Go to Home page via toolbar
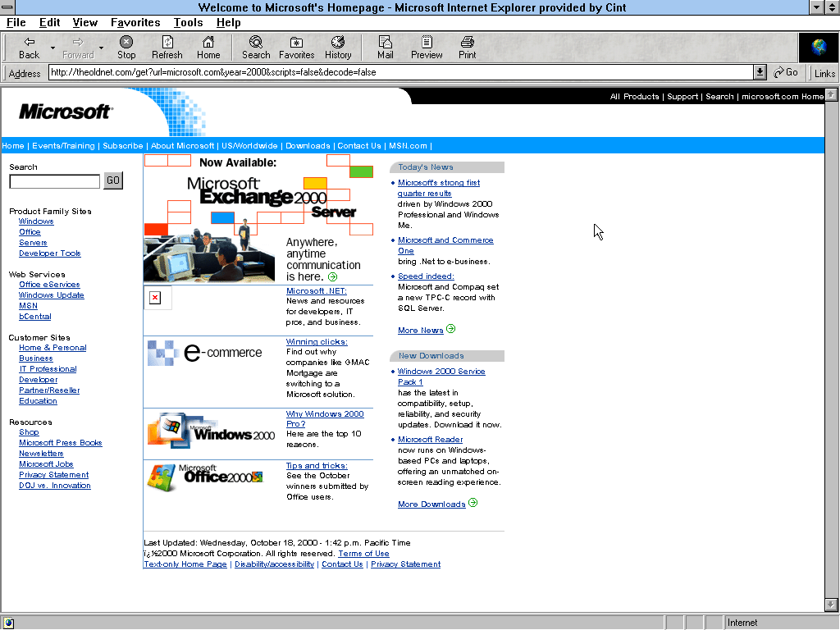840x630 pixels. pyautogui.click(x=208, y=47)
